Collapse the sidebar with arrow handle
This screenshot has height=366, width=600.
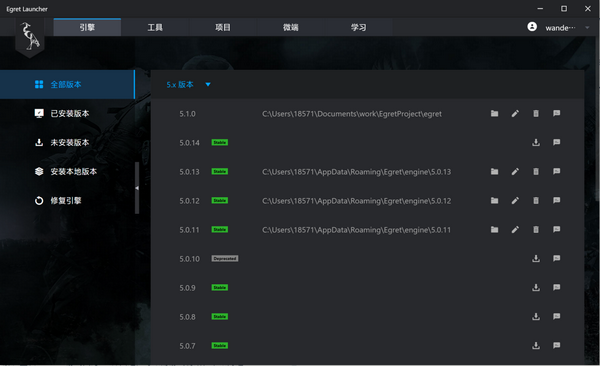tap(137, 188)
